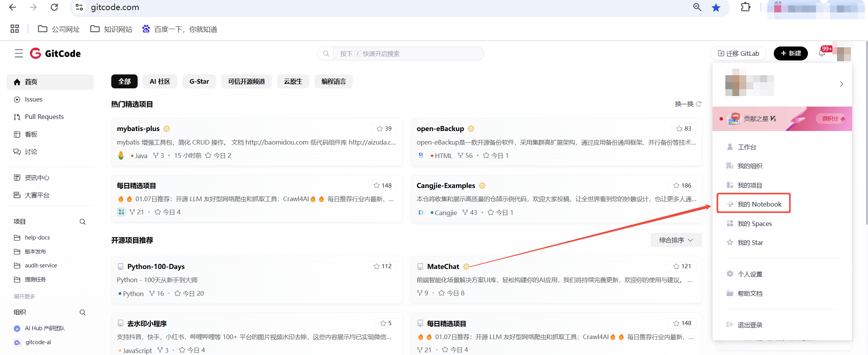Star the Cangjie-Examples project
This screenshot has width=868, height=355.
(x=682, y=186)
